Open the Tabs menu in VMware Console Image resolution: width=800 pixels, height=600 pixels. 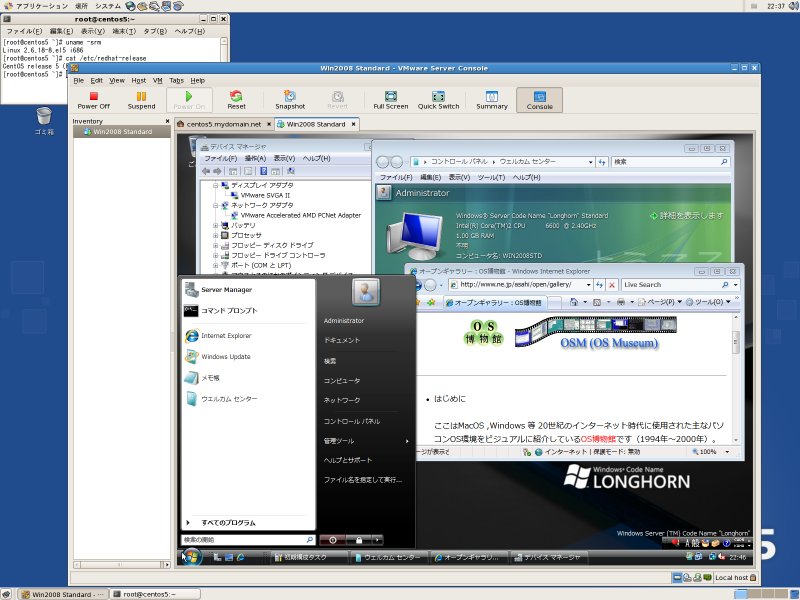click(176, 81)
